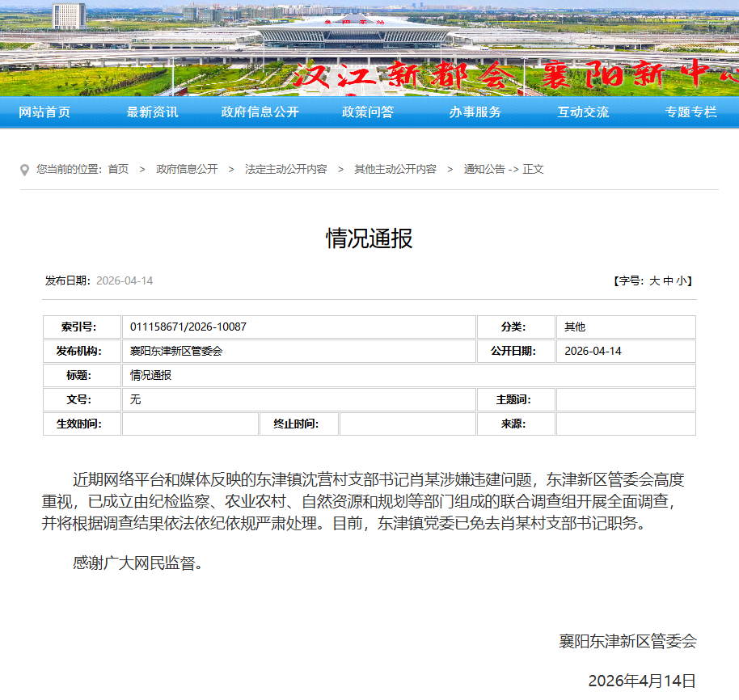Go to 其他主动公开内容 breadcrumb

395,169
